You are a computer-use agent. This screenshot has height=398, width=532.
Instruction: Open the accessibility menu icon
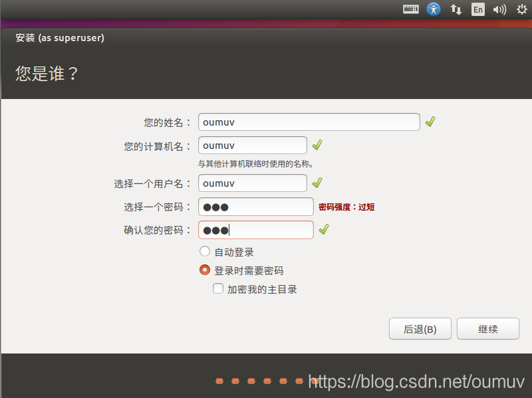[434, 9]
